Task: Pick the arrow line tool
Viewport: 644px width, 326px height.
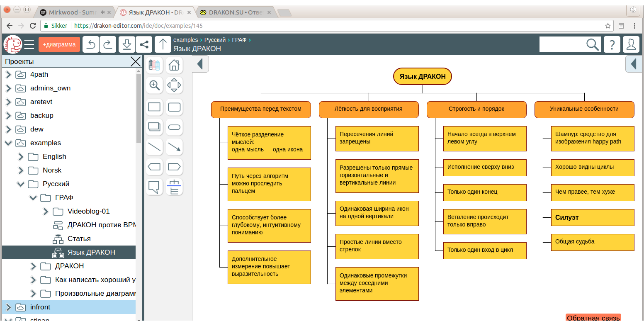Action: (174, 147)
